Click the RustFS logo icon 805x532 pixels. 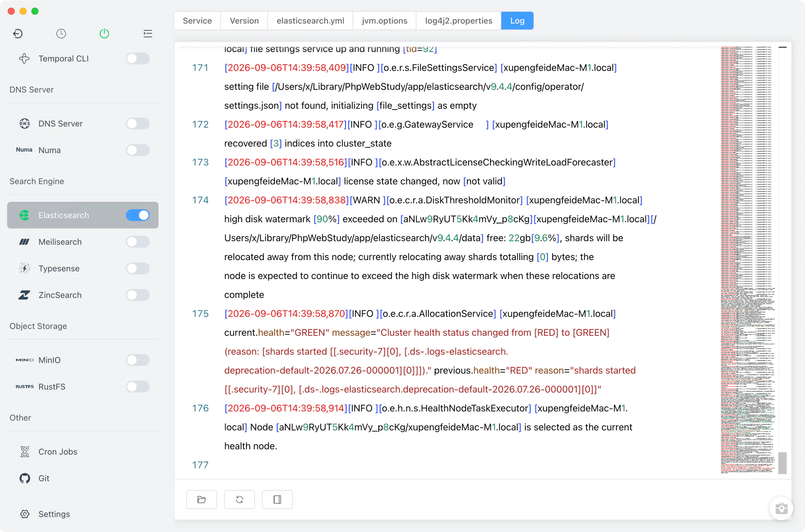[24, 387]
